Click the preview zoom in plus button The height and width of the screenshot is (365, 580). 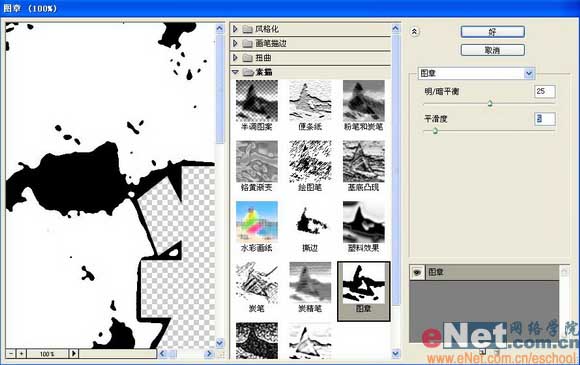(x=21, y=354)
